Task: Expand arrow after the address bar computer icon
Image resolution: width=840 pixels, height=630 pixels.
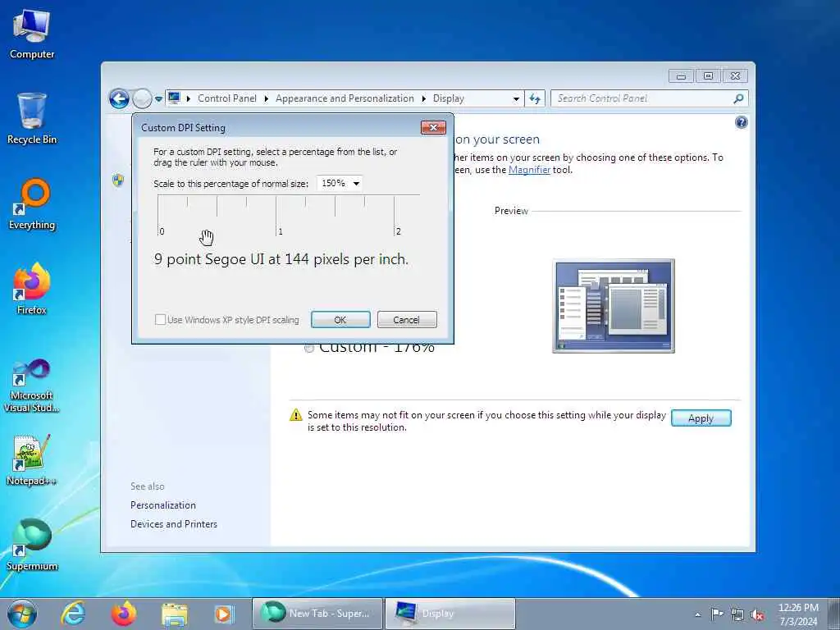Action: (189, 98)
